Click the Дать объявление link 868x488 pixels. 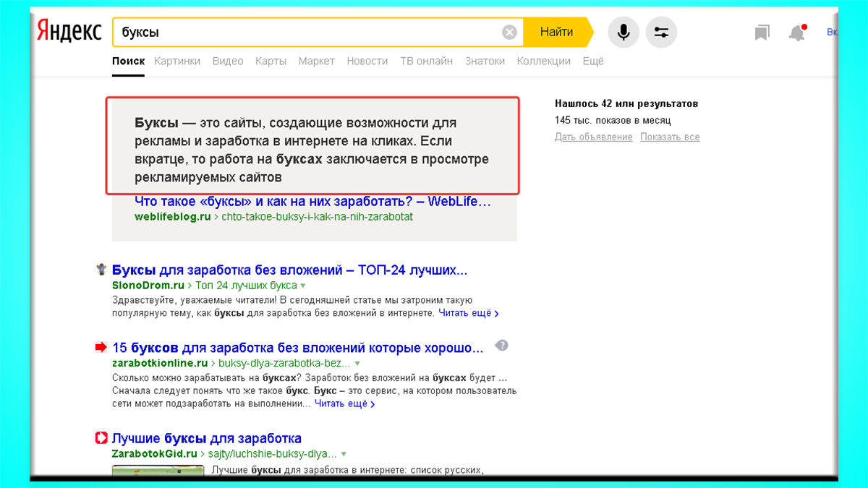pos(594,137)
